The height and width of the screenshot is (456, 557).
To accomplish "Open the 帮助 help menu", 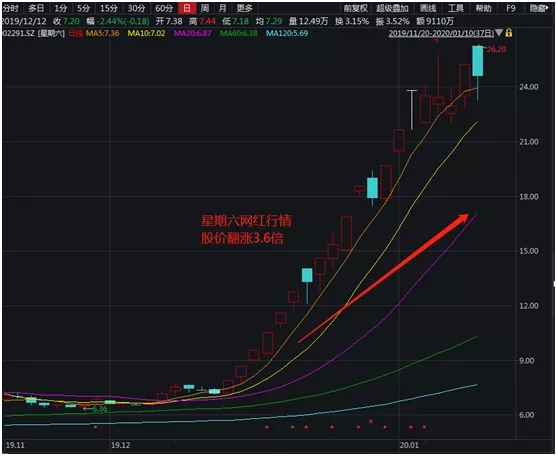I will pos(483,8).
